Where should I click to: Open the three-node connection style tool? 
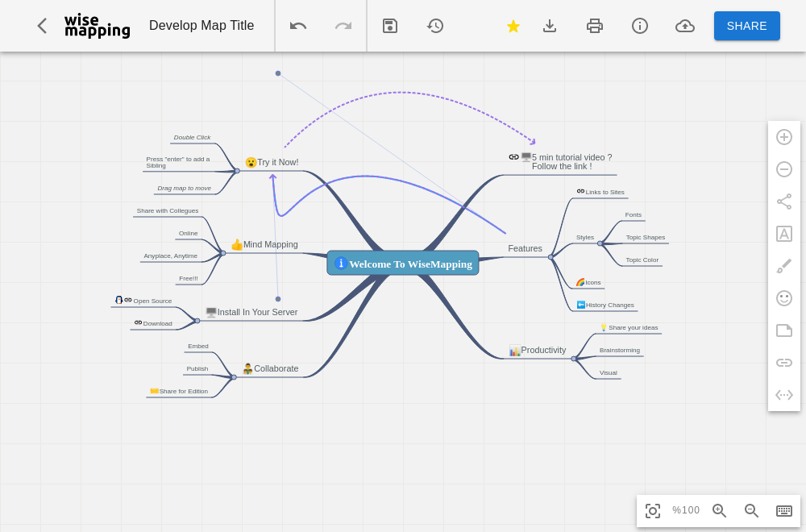coord(784,202)
